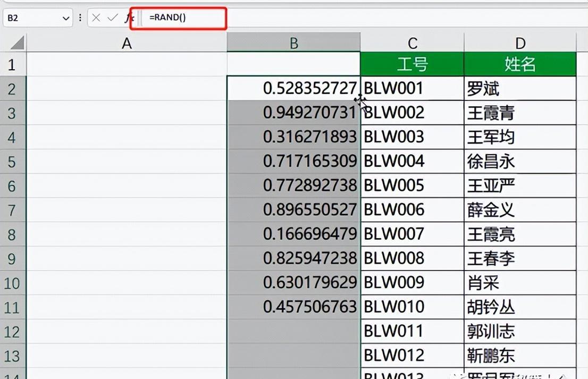Viewport: 588px width, 379px height.
Task: Click the BLW005 cell
Action: (x=412, y=185)
